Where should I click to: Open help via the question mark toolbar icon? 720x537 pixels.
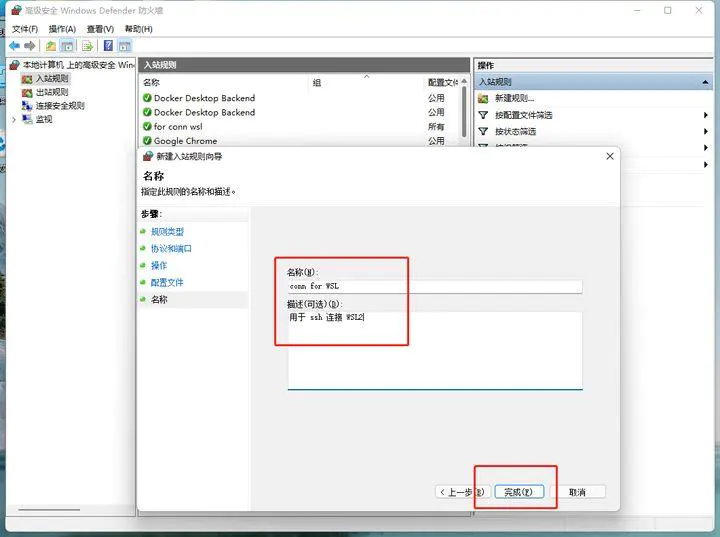click(108, 46)
